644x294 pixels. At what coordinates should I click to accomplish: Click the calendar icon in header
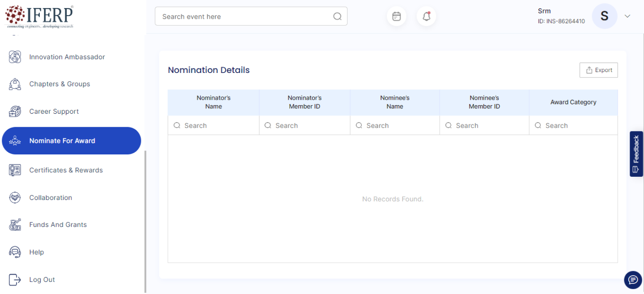click(x=396, y=17)
